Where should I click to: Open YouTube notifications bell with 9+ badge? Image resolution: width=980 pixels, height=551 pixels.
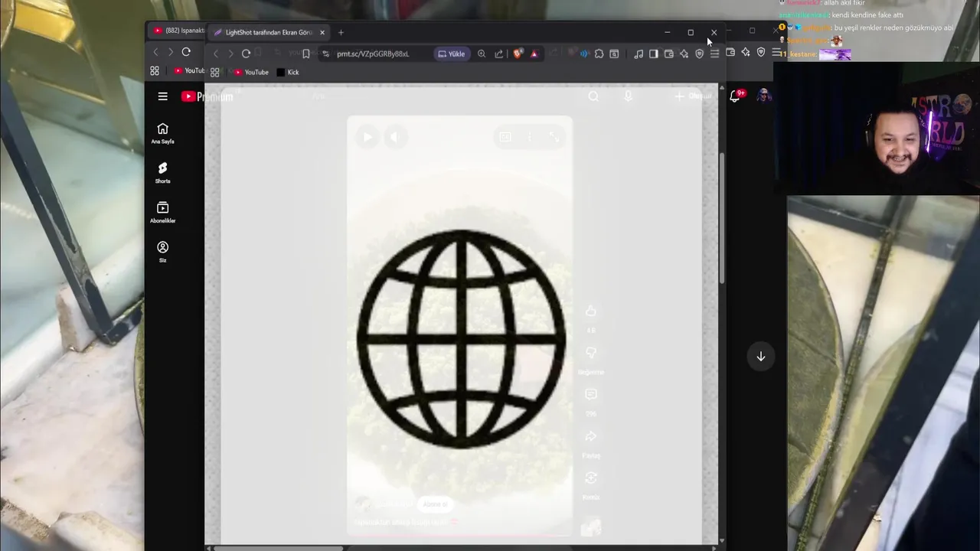click(737, 96)
